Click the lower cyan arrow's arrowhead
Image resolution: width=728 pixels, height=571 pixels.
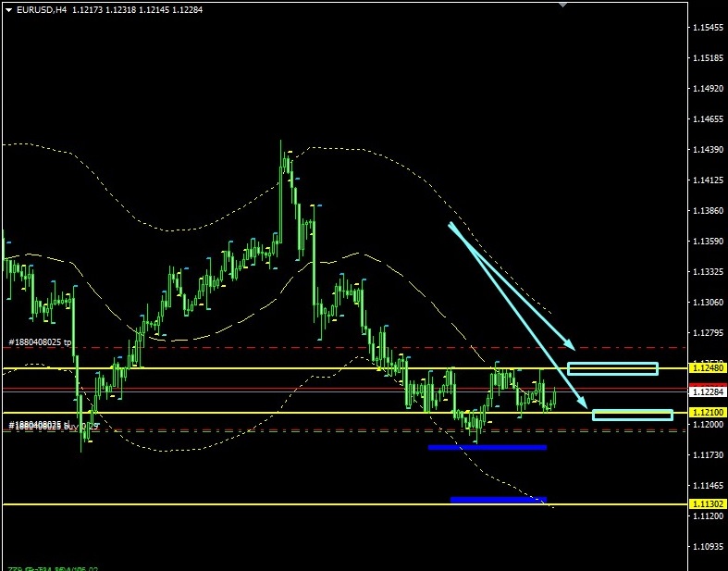[585, 403]
